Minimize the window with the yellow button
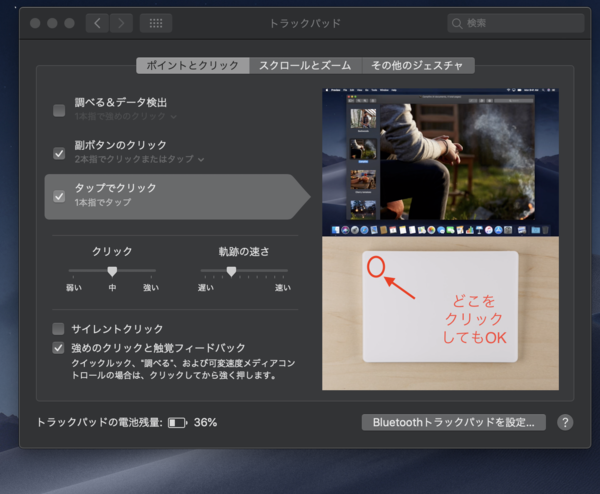This screenshot has height=494, width=600. (53, 22)
